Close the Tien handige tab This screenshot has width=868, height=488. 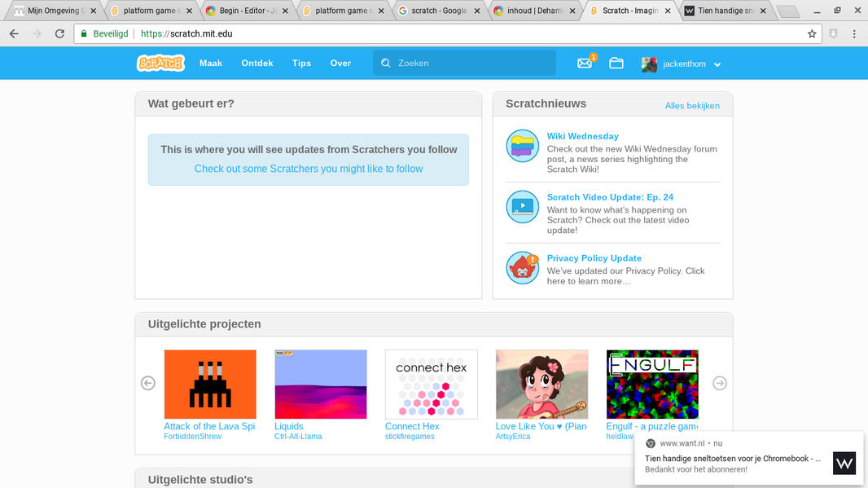pyautogui.click(x=763, y=11)
